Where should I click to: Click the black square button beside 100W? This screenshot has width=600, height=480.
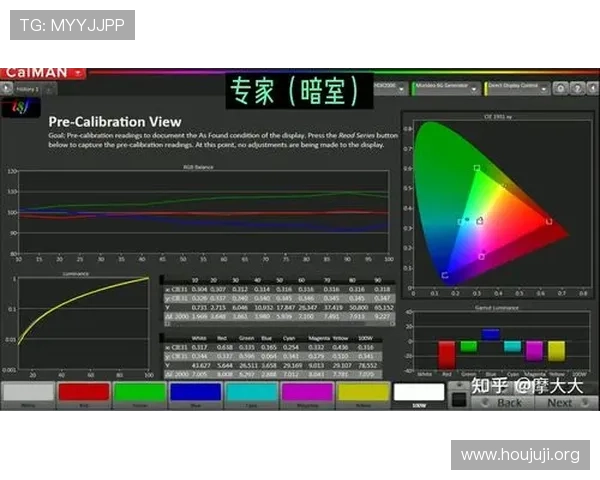coord(458,400)
